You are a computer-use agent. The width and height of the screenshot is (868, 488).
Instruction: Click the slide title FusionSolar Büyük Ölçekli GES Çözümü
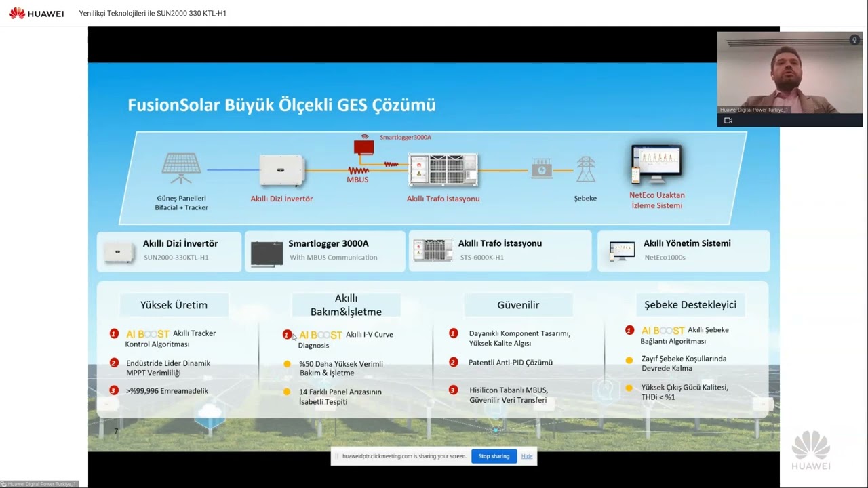point(281,105)
